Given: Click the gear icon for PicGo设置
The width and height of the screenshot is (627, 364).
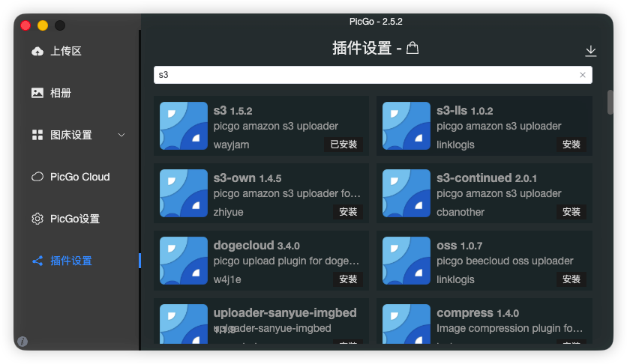Looking at the screenshot, I should click(37, 219).
